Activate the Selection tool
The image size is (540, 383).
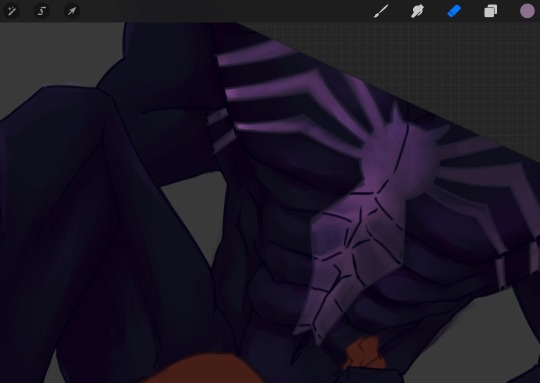(41, 11)
